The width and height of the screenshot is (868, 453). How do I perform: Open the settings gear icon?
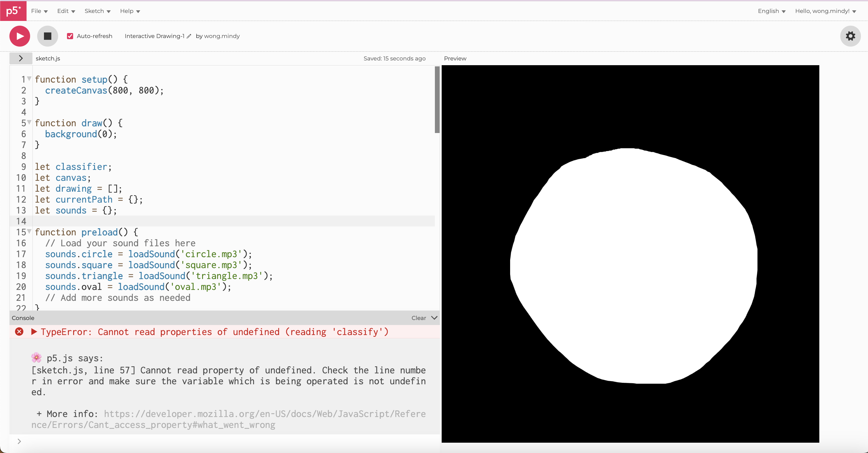pyautogui.click(x=850, y=36)
